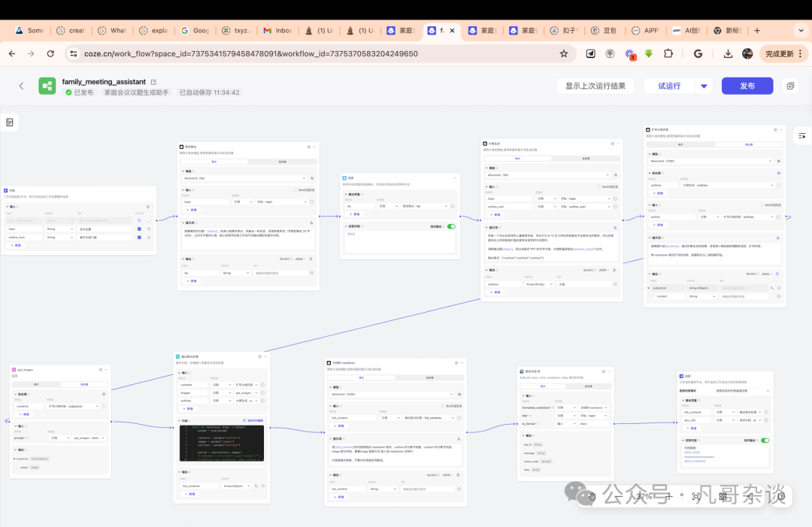
Task: Open Moonshot (128K) model dropdown in 扩写大纲内容 node
Action: (x=711, y=161)
